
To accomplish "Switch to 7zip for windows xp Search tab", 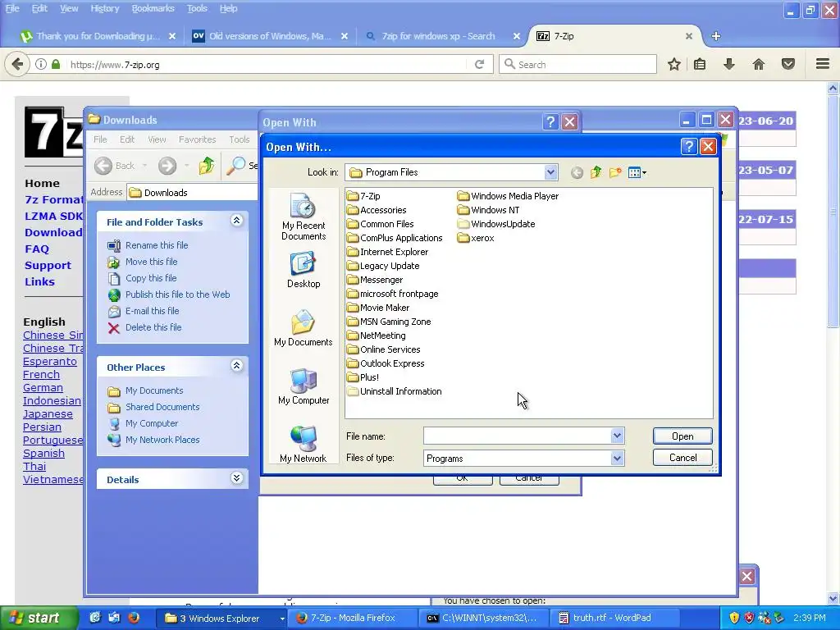I will [x=438, y=36].
